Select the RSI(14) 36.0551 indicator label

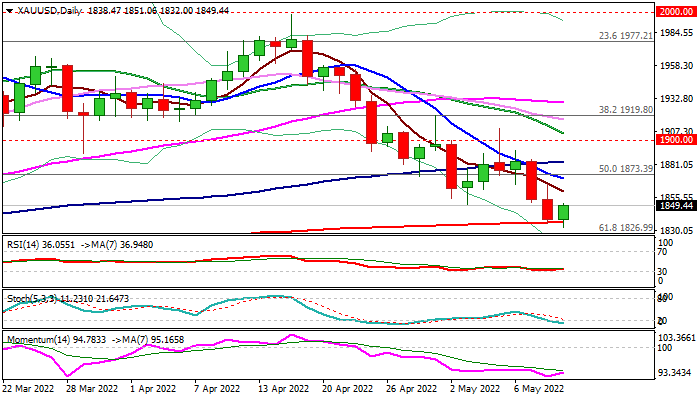[41, 245]
